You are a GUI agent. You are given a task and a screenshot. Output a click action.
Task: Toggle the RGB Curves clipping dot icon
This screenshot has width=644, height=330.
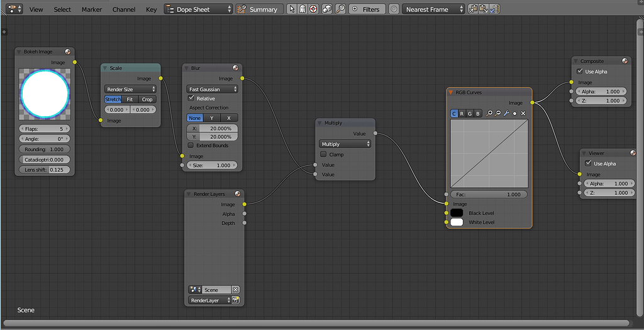pos(514,114)
